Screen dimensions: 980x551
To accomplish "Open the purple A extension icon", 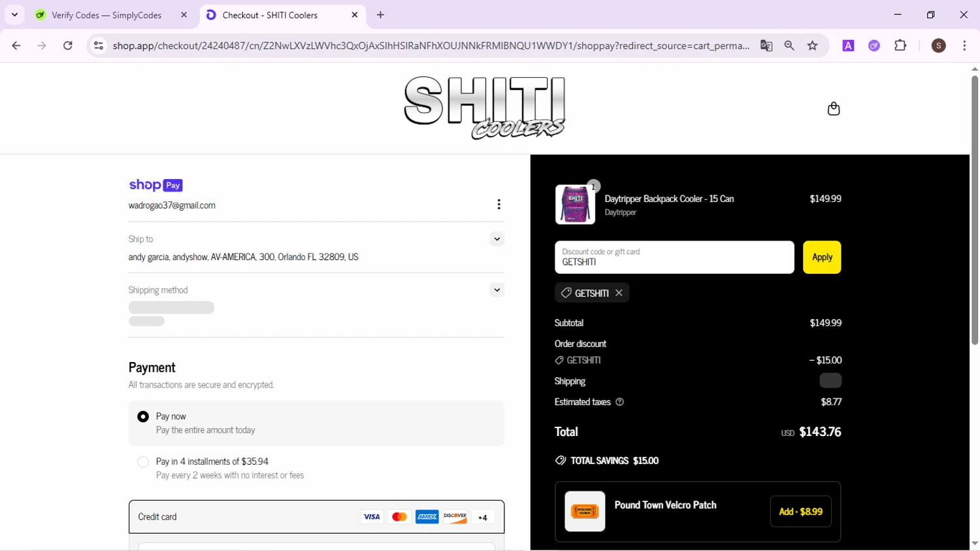I will coord(848,46).
